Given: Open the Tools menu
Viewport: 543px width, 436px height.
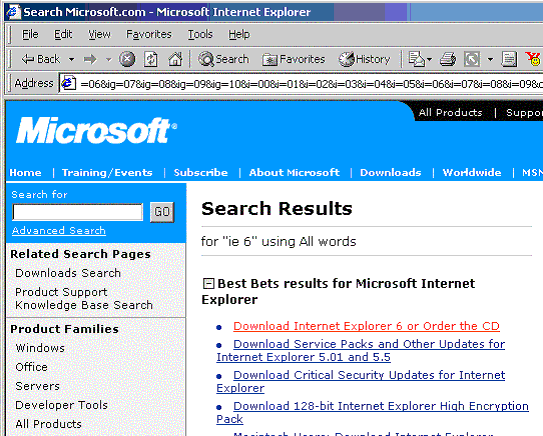Looking at the screenshot, I should 200,34.
